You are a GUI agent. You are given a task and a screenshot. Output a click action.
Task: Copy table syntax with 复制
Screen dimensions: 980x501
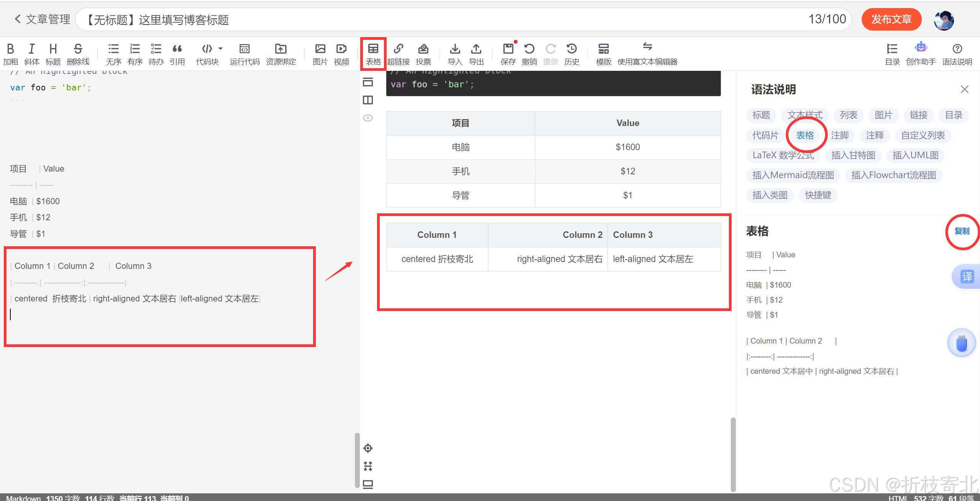point(962,231)
